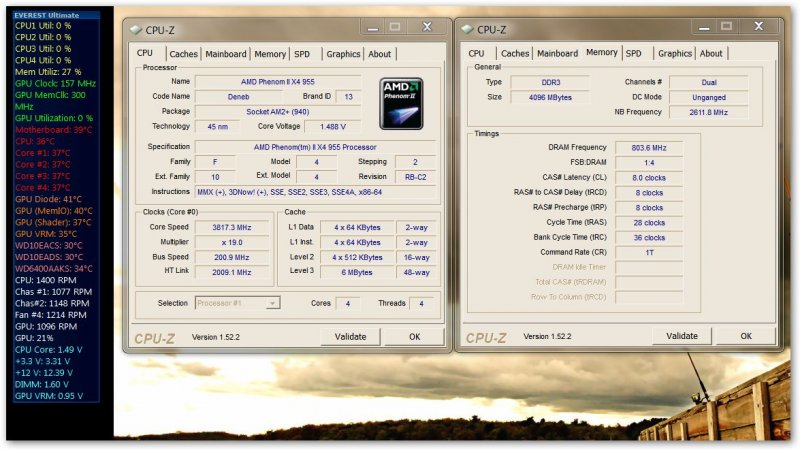Open Graphics tab in left CPU-Z window
The image size is (800, 450).
pos(343,54)
